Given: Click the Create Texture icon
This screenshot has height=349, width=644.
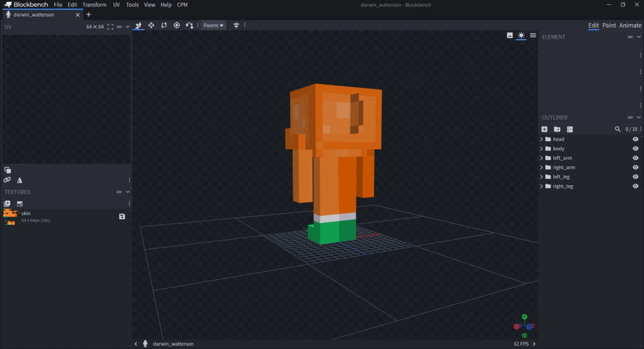Looking at the screenshot, I should pyautogui.click(x=7, y=203).
